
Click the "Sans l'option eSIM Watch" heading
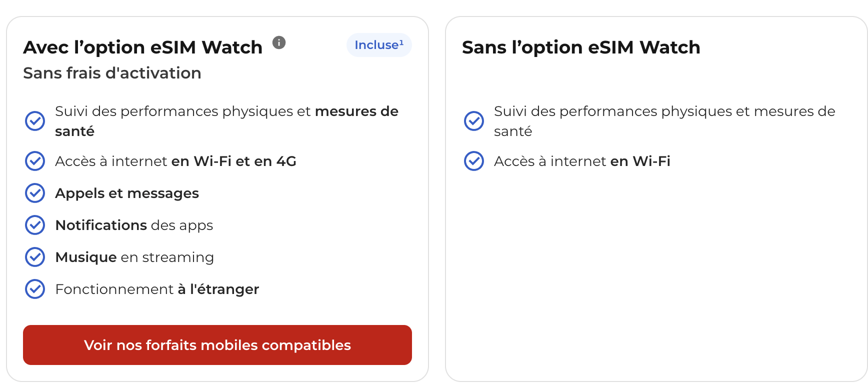click(581, 47)
